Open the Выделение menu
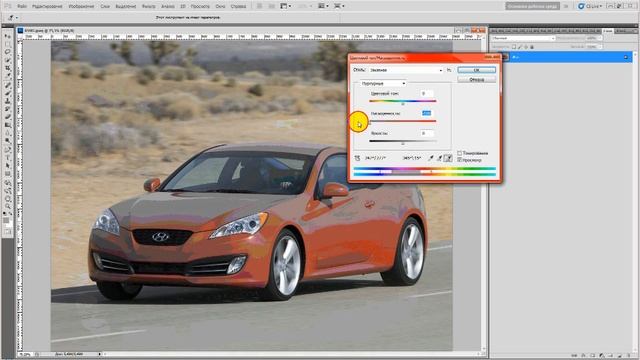 pyautogui.click(x=125, y=7)
